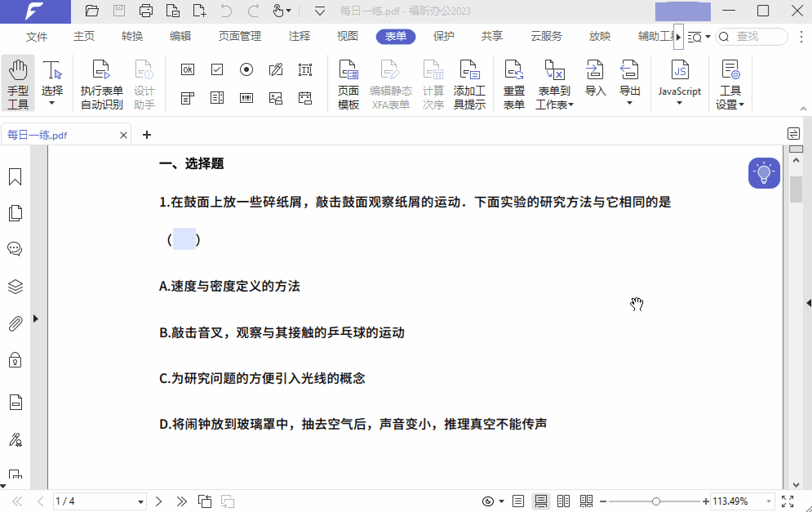Toggle the light bulb assistant button
812x512 pixels.
click(764, 172)
